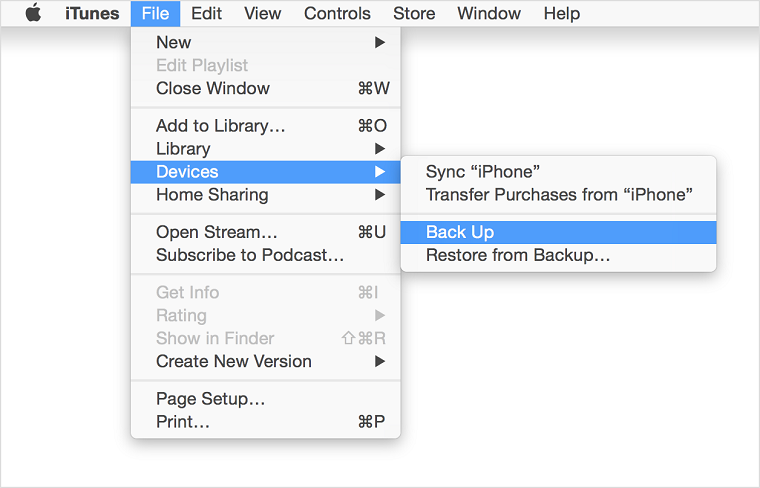
Task: Open the Help menu
Action: pyautogui.click(x=562, y=14)
